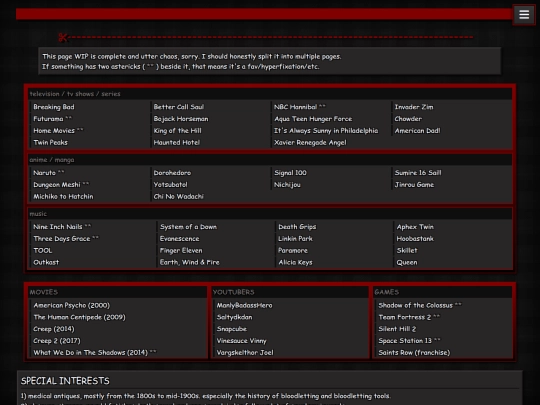The width and height of the screenshot is (540, 405).
Task: Select the Haunted Hotel entry
Action: point(177,142)
